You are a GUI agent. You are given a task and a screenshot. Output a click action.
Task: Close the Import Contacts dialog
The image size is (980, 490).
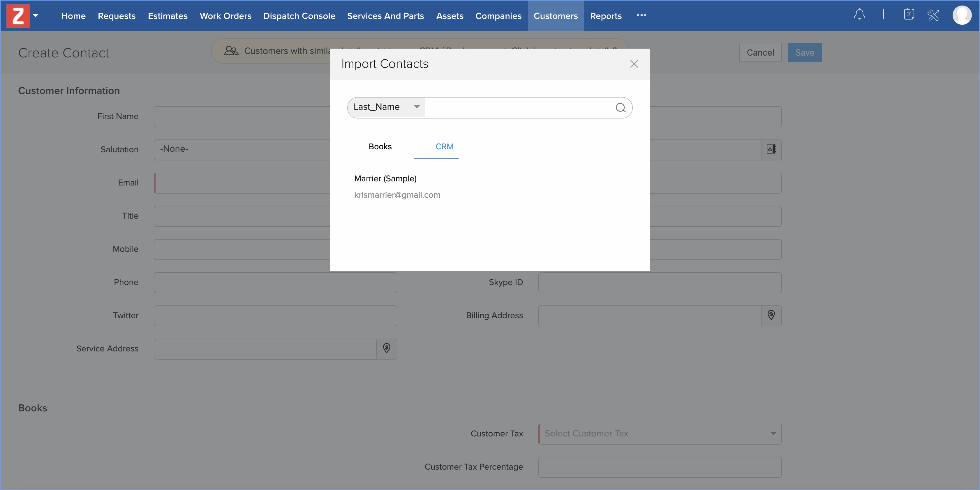point(634,64)
